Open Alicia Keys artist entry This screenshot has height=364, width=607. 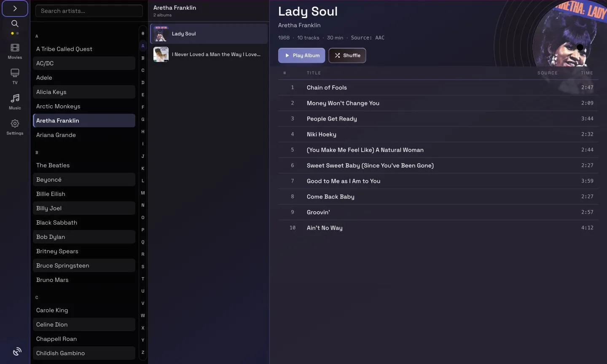pos(84,92)
